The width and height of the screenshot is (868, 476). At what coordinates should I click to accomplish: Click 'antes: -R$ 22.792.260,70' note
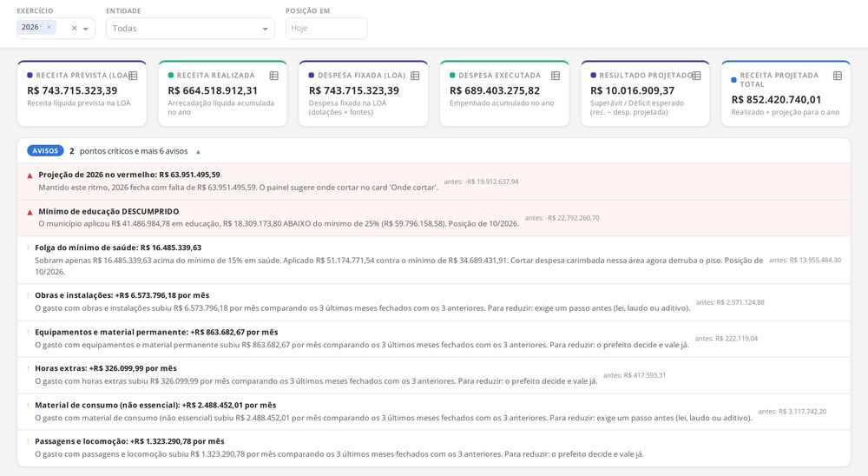click(x=562, y=218)
